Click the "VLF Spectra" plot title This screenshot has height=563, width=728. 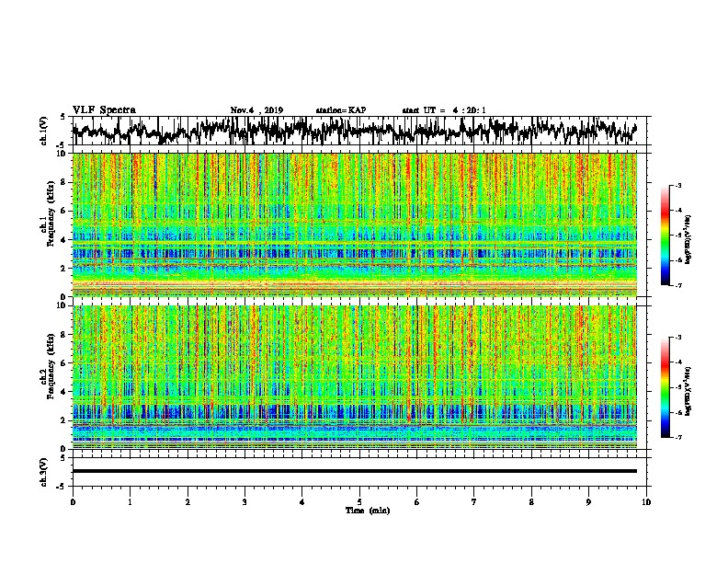point(104,110)
